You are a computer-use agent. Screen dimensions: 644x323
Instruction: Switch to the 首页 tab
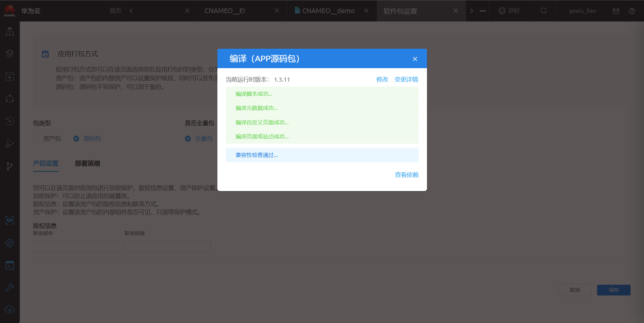click(x=115, y=11)
